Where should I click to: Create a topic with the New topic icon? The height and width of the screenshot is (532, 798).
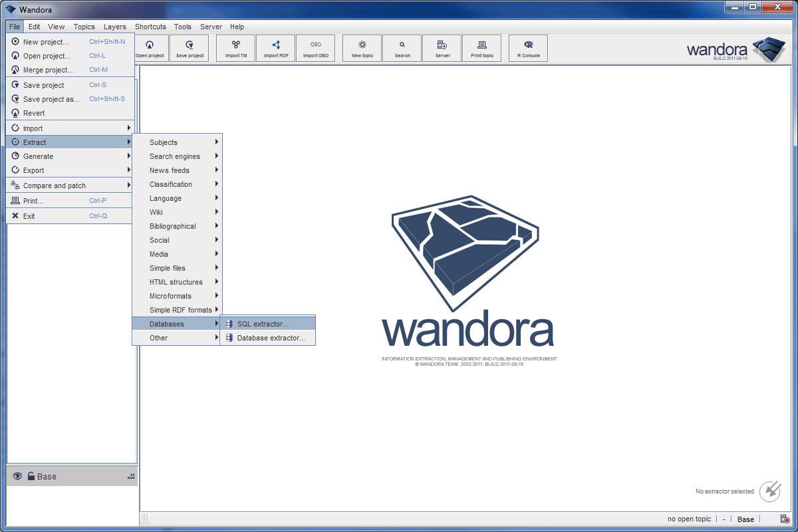(361, 48)
